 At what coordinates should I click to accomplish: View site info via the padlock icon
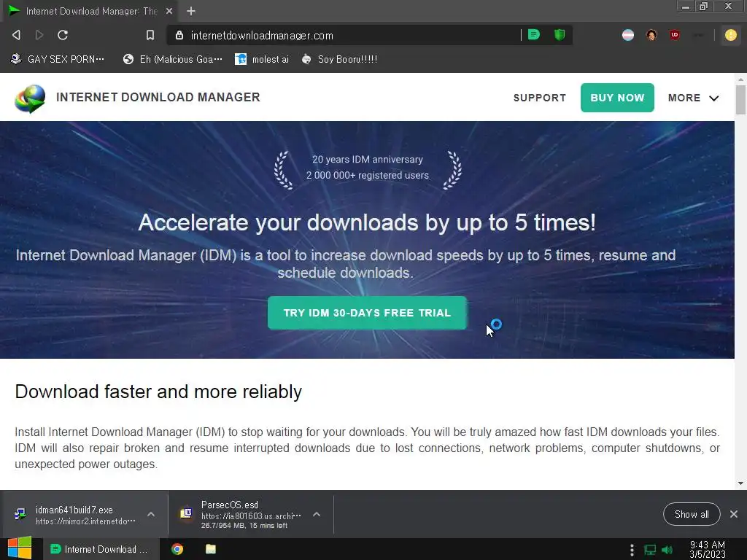(x=179, y=35)
